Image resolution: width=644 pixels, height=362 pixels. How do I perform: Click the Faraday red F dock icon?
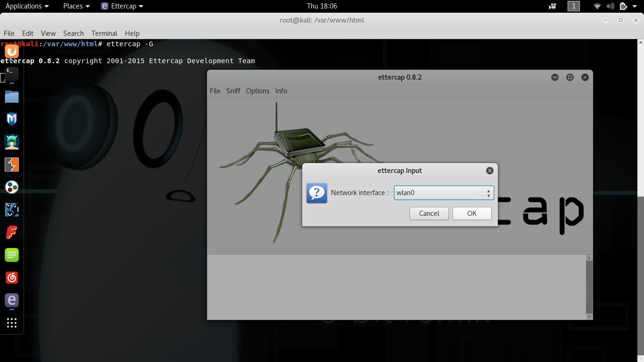pos(12,232)
